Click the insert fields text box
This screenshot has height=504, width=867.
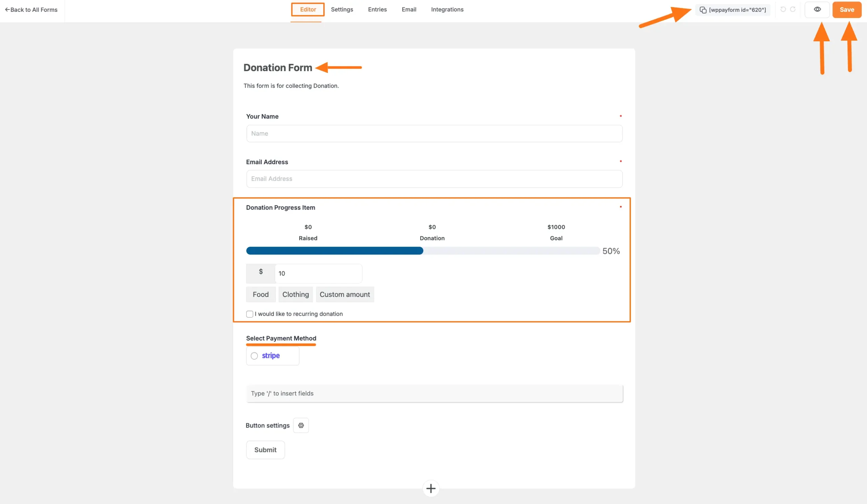pos(434,393)
